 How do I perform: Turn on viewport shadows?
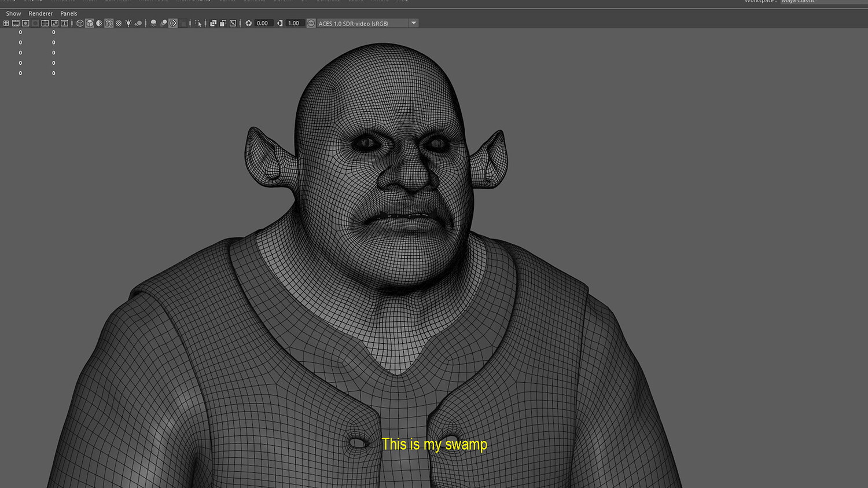tap(139, 23)
